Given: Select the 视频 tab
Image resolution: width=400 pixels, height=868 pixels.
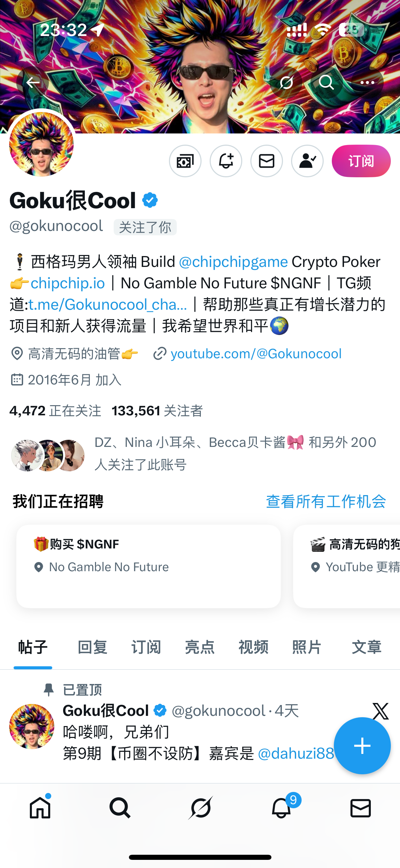Looking at the screenshot, I should click(x=253, y=647).
